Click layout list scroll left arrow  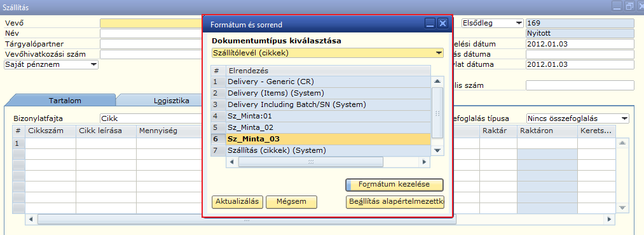point(231,162)
